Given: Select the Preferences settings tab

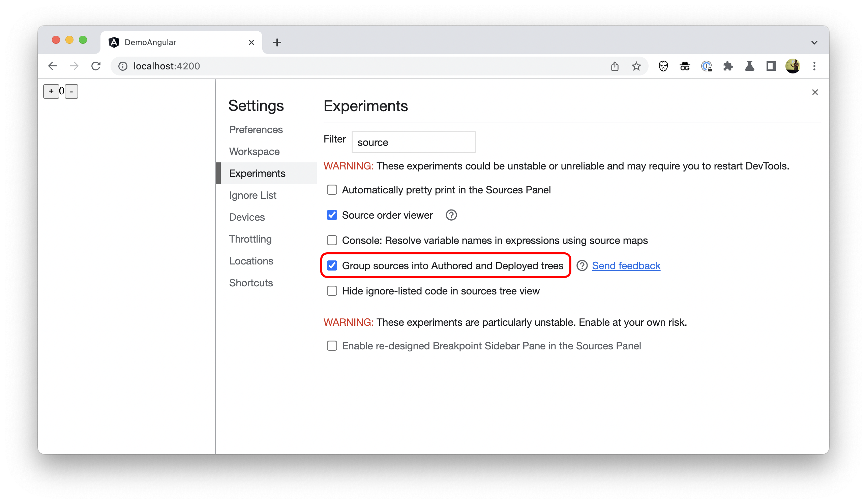Looking at the screenshot, I should point(256,129).
